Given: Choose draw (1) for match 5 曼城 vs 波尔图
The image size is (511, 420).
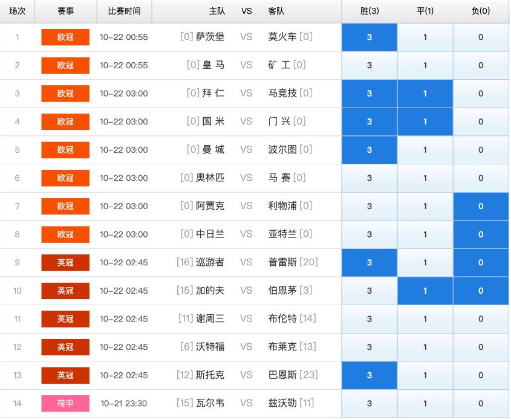Looking at the screenshot, I should (x=425, y=150).
